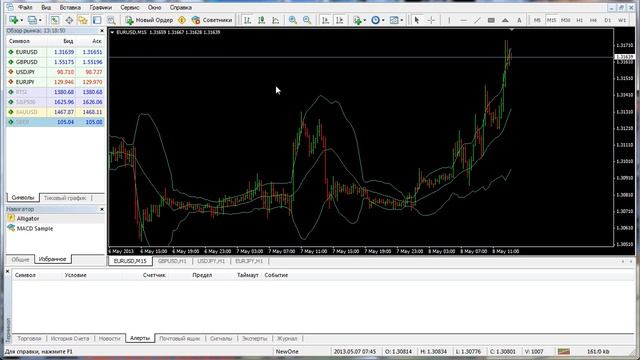Toggle the Data Window toolbar icon

tap(69, 20)
